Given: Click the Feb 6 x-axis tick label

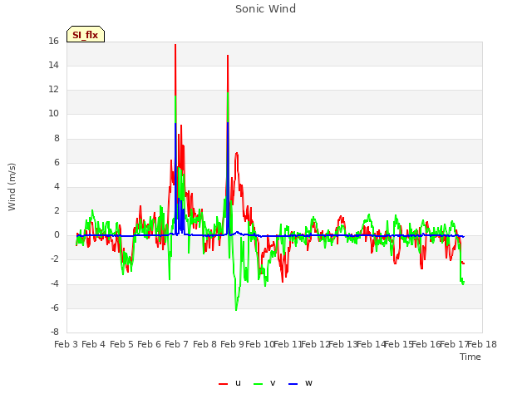Looking at the screenshot, I should point(149,344).
